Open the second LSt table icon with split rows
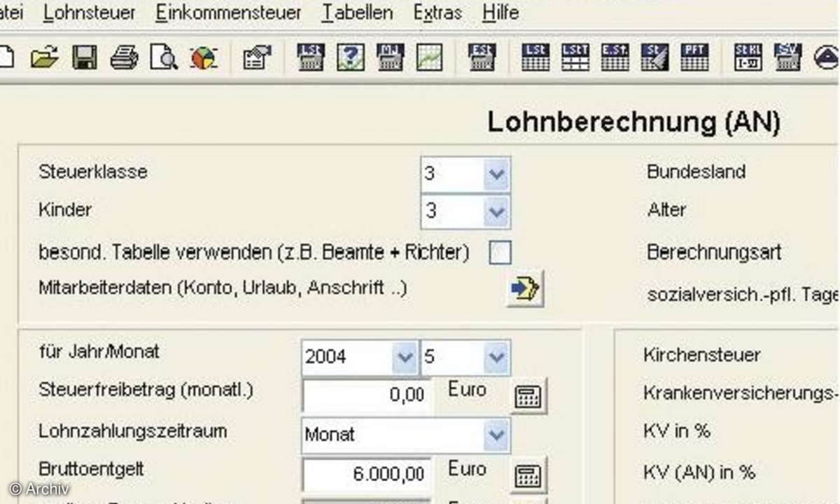This screenshot has height=504, width=840. pos(575,57)
